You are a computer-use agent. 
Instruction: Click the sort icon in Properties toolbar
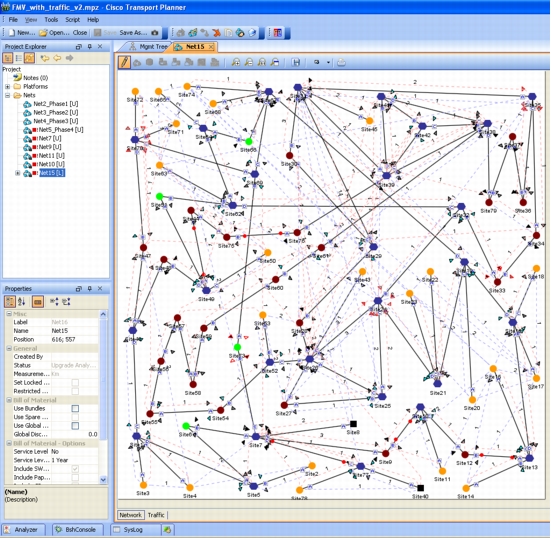[x=21, y=301]
